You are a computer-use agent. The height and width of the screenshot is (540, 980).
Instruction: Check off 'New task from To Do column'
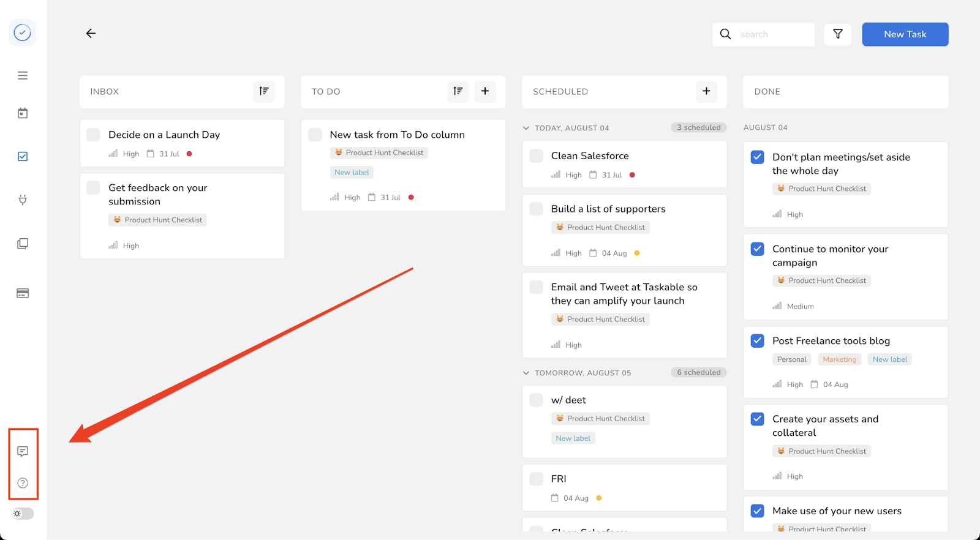[x=315, y=135]
